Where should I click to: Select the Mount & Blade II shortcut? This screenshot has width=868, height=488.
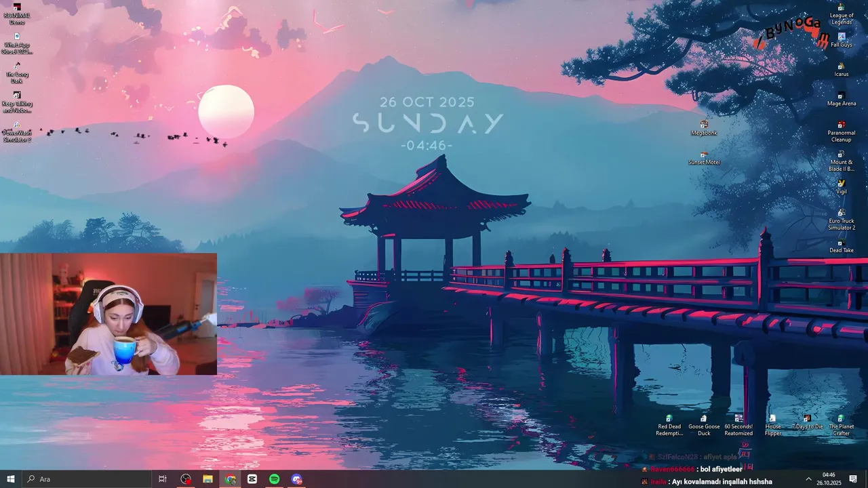click(x=842, y=161)
